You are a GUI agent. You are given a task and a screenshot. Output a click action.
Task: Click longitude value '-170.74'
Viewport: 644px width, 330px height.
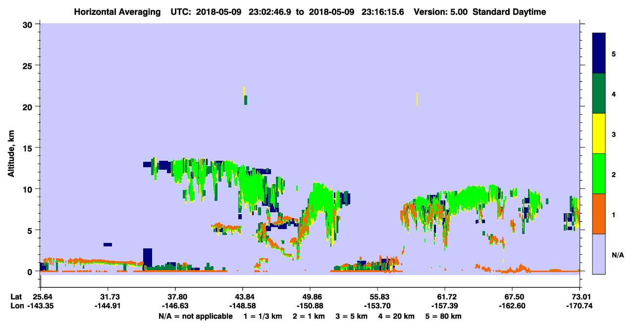click(x=580, y=305)
